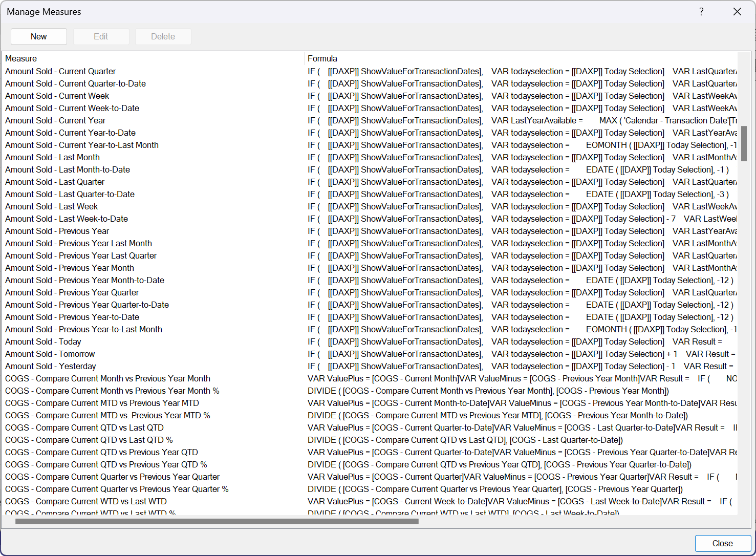Select COGS - Compare Current WTD vs Last WTD

click(85, 501)
